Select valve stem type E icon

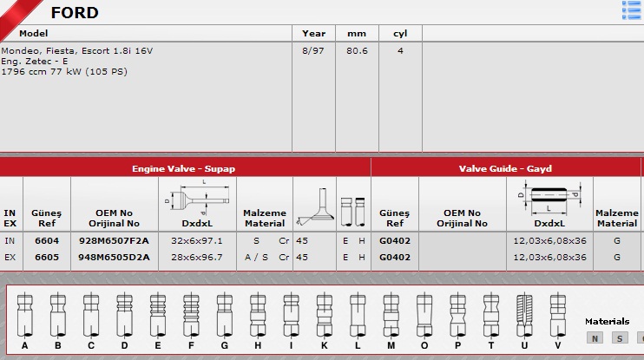coord(158,315)
